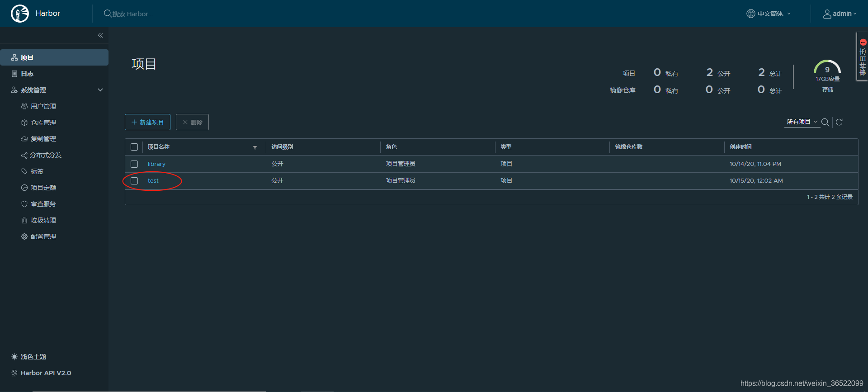The width and height of the screenshot is (868, 392).
Task: Open the 中文简体 language dropdown
Action: pos(769,14)
